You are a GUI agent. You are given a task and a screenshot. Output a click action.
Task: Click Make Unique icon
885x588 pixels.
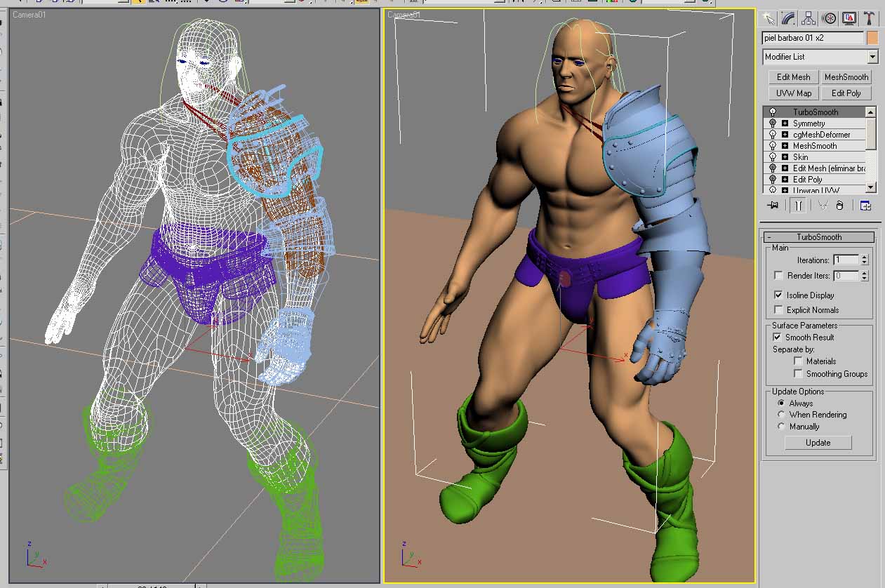click(823, 206)
